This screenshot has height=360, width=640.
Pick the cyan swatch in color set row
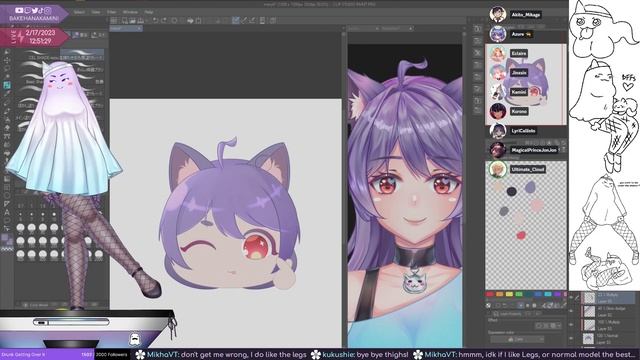pyautogui.click(x=548, y=294)
